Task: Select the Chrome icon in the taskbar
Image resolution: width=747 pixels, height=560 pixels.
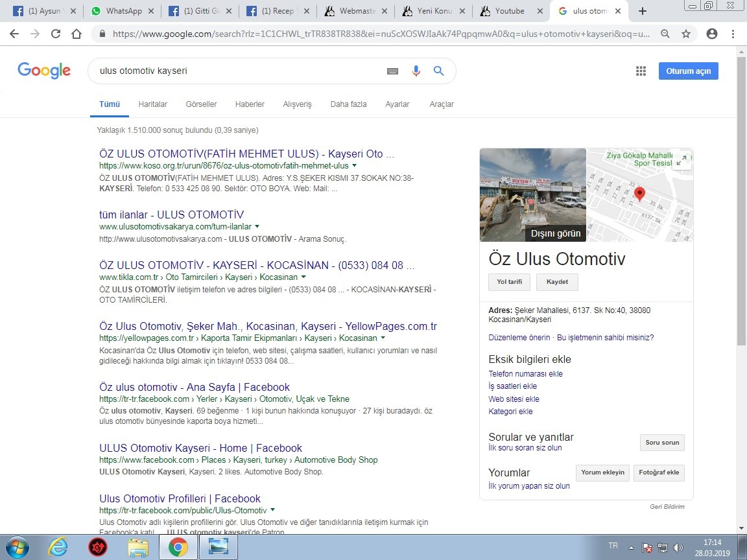Action: [x=178, y=548]
